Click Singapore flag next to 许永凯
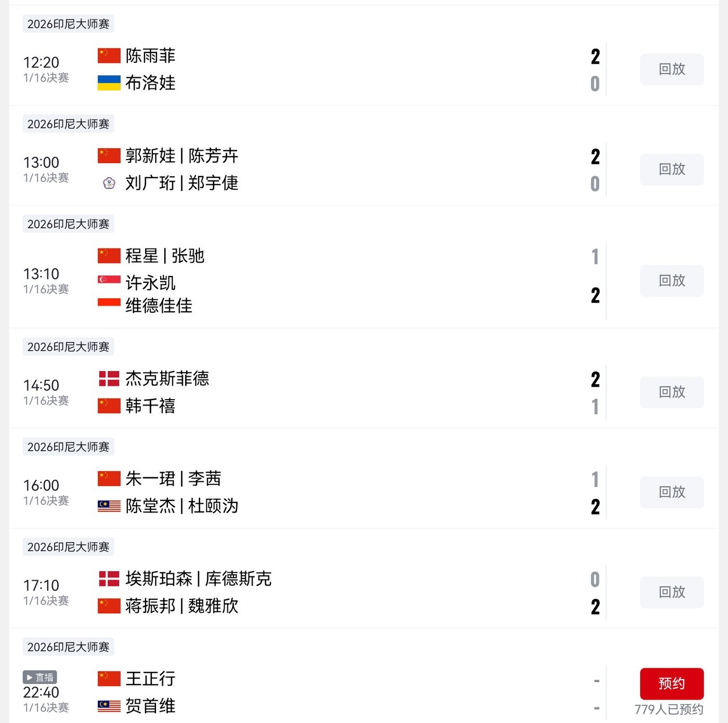Screen dimensions: 728x723 (x=109, y=280)
